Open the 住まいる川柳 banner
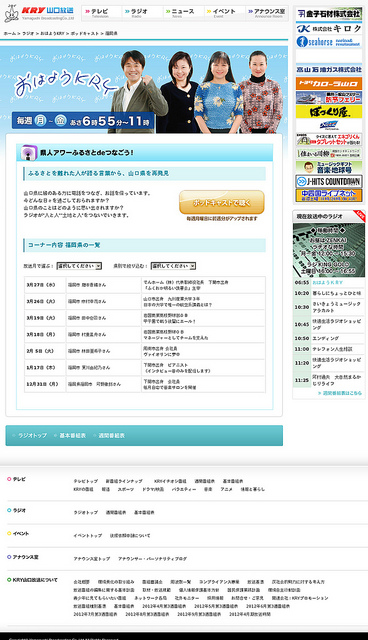 click(x=329, y=153)
